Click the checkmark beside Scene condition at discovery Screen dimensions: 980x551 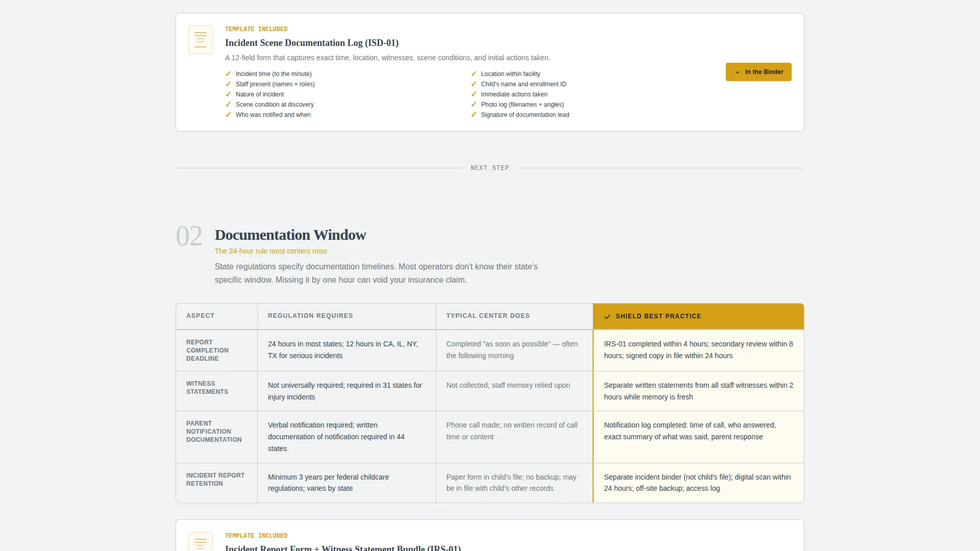coord(228,105)
